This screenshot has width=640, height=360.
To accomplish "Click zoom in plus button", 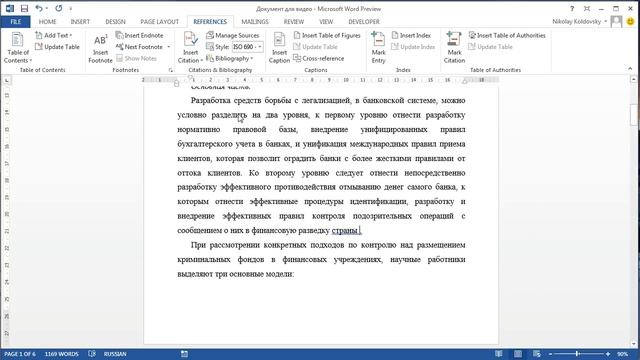I will [608, 354].
